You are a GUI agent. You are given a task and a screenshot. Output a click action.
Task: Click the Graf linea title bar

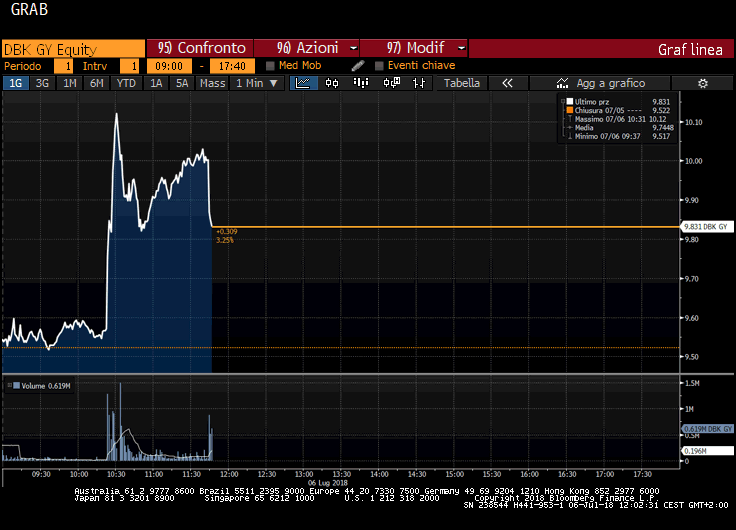tap(601, 49)
